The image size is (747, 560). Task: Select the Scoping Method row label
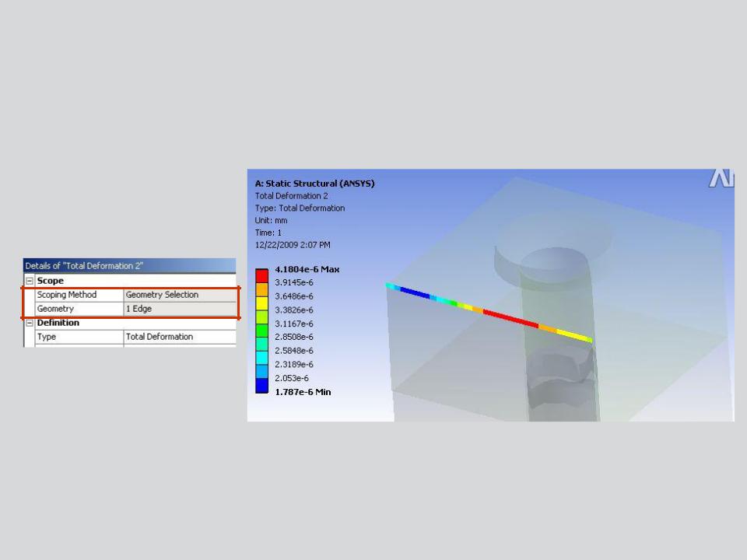click(x=67, y=295)
